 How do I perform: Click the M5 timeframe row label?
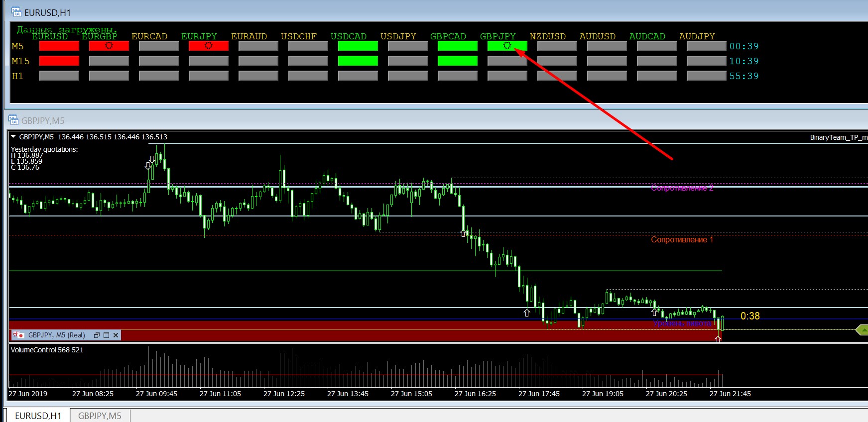18,46
